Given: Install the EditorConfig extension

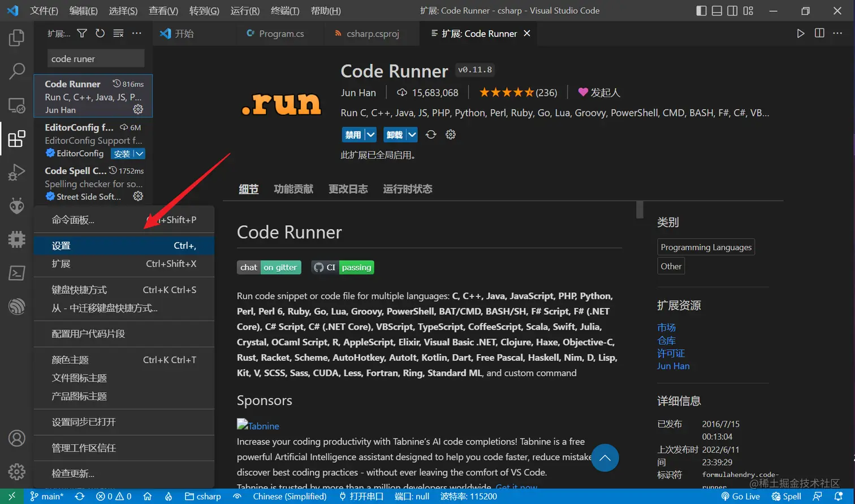Looking at the screenshot, I should pyautogui.click(x=122, y=154).
